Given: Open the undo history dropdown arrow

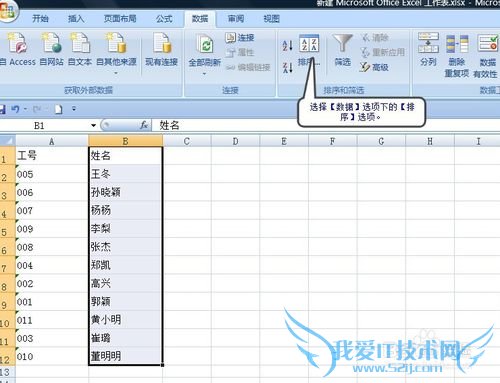Looking at the screenshot, I should coord(25,109).
